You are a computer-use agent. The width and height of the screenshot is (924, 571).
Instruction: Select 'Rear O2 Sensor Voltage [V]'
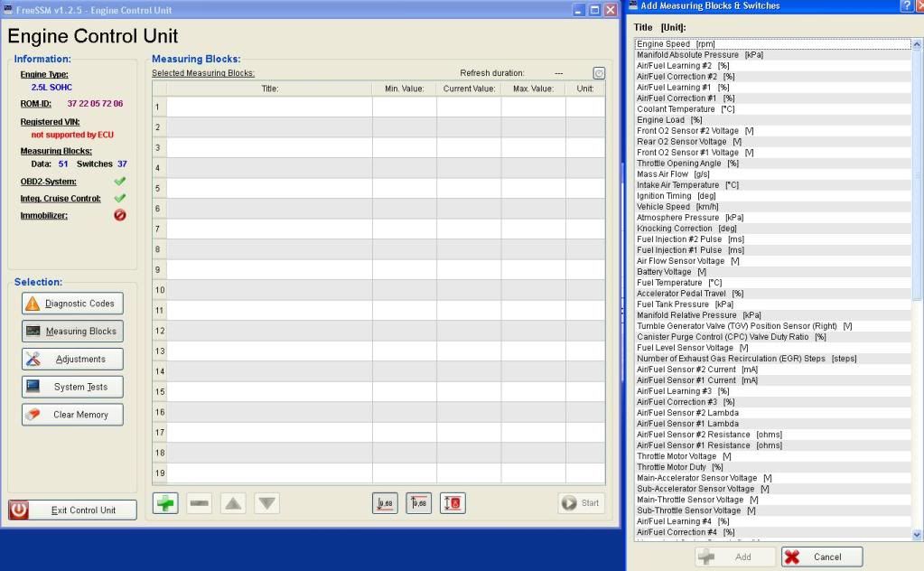point(772,142)
